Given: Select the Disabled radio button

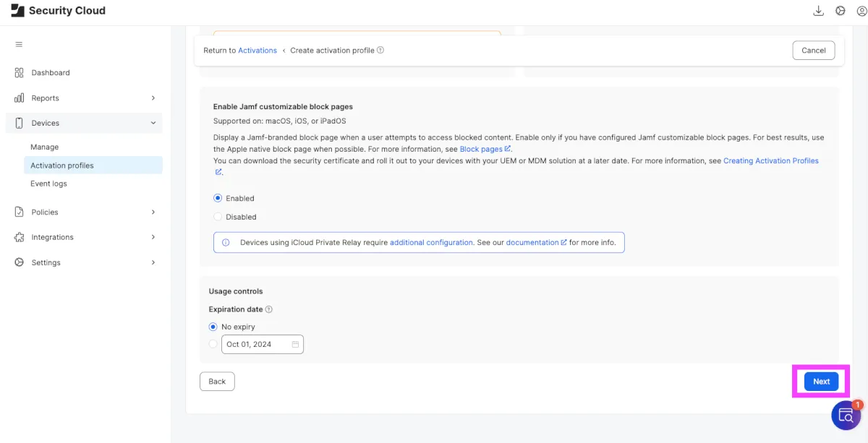Looking at the screenshot, I should click(x=218, y=217).
